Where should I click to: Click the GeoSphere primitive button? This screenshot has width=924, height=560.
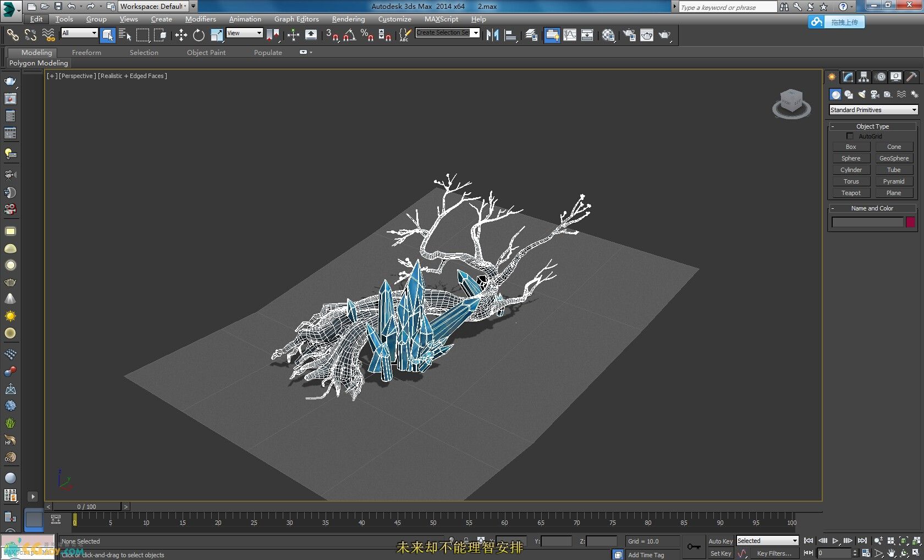coord(894,158)
